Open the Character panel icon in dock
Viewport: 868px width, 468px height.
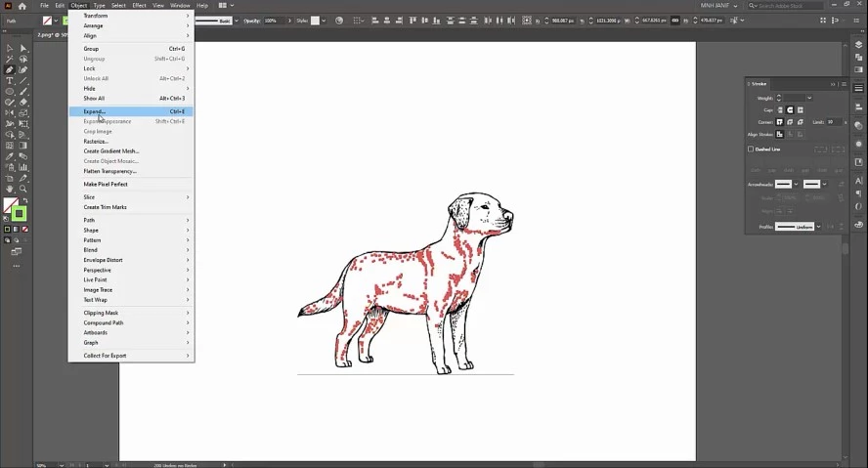pyautogui.click(x=858, y=181)
